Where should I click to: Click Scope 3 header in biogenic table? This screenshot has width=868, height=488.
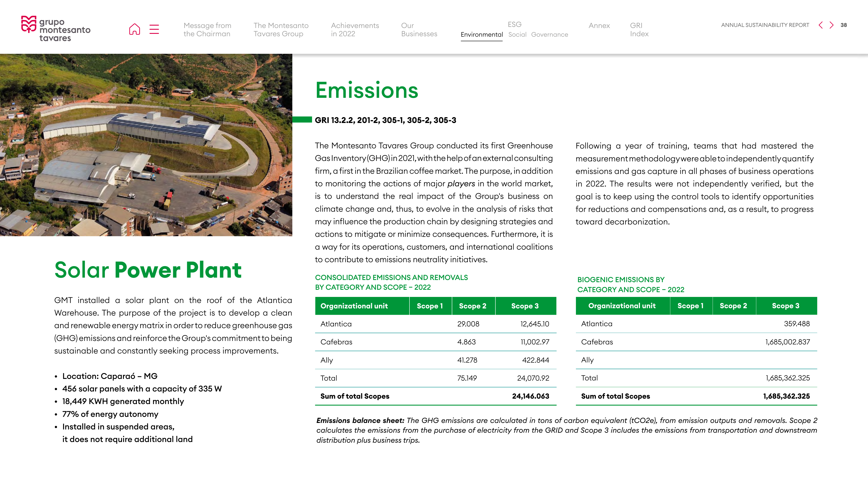(786, 306)
